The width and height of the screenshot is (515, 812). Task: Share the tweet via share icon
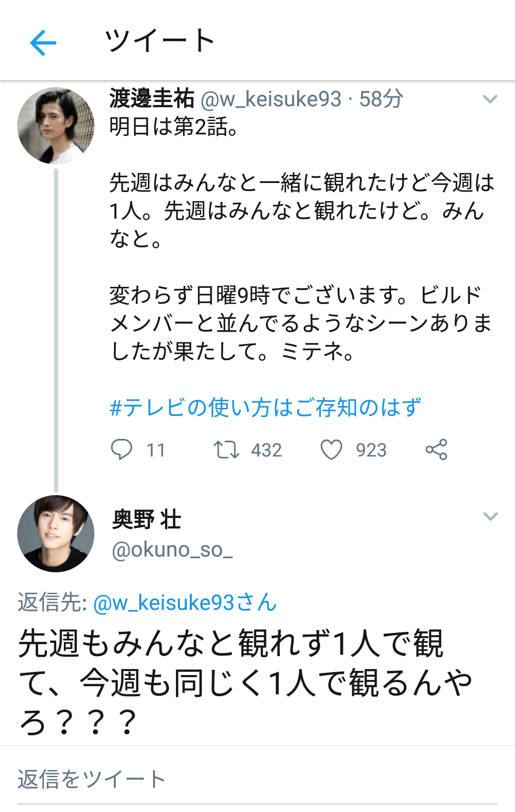[436, 449]
